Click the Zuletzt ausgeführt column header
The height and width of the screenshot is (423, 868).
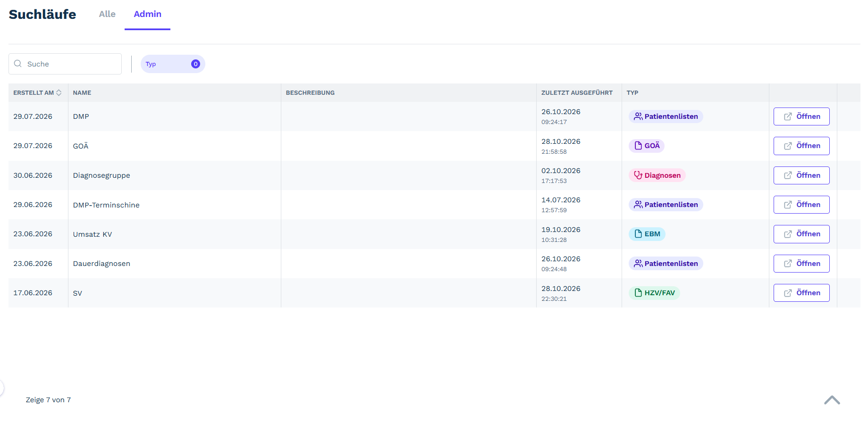coord(577,93)
